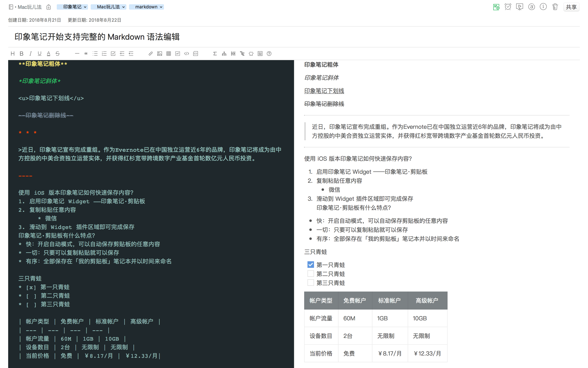Insert a checkbox task list
The image size is (588, 368).
pyautogui.click(x=113, y=54)
